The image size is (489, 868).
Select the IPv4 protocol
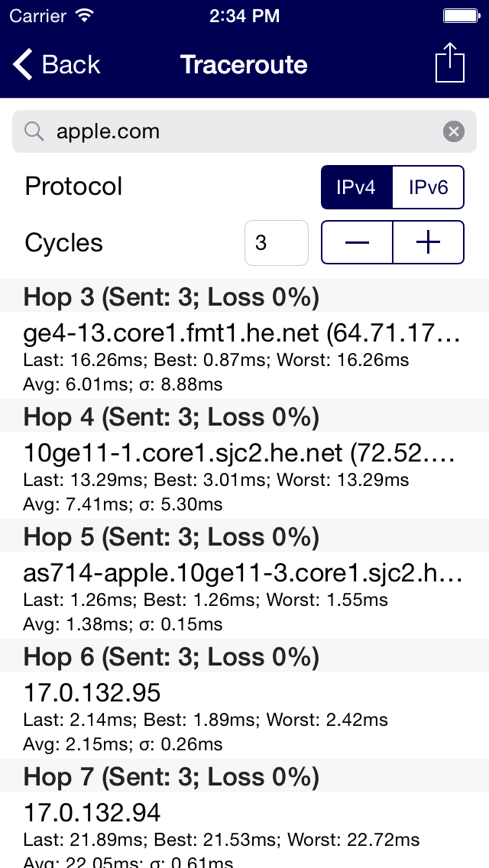click(x=356, y=187)
